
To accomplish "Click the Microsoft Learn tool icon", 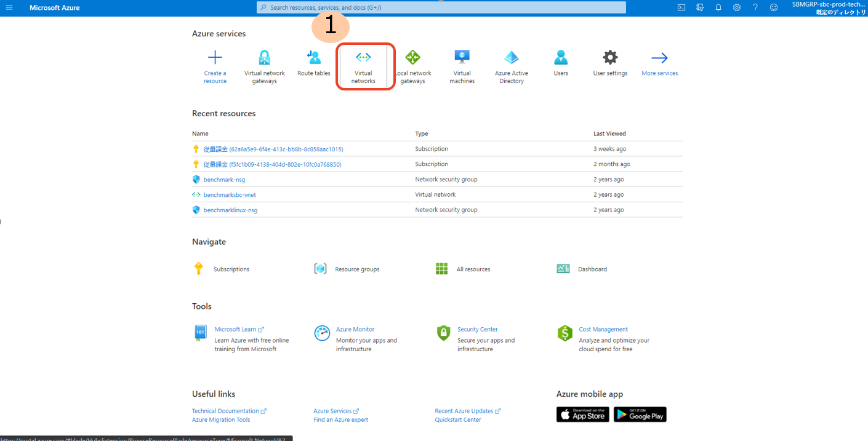I will click(x=200, y=333).
